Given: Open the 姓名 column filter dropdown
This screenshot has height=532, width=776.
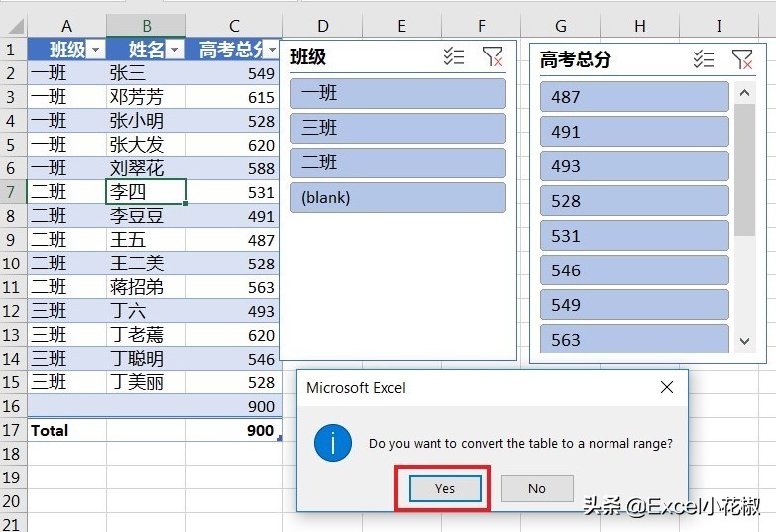Looking at the screenshot, I should pos(175,50).
